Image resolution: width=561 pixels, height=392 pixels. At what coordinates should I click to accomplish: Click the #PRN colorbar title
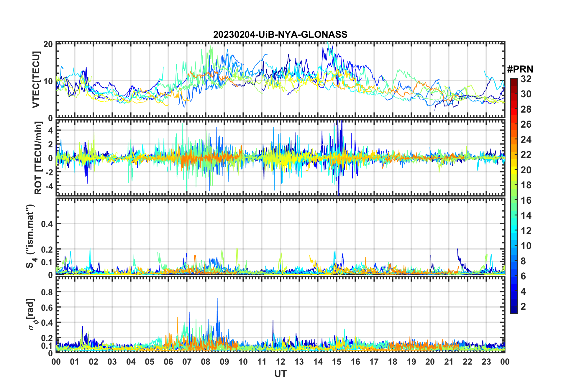click(520, 69)
